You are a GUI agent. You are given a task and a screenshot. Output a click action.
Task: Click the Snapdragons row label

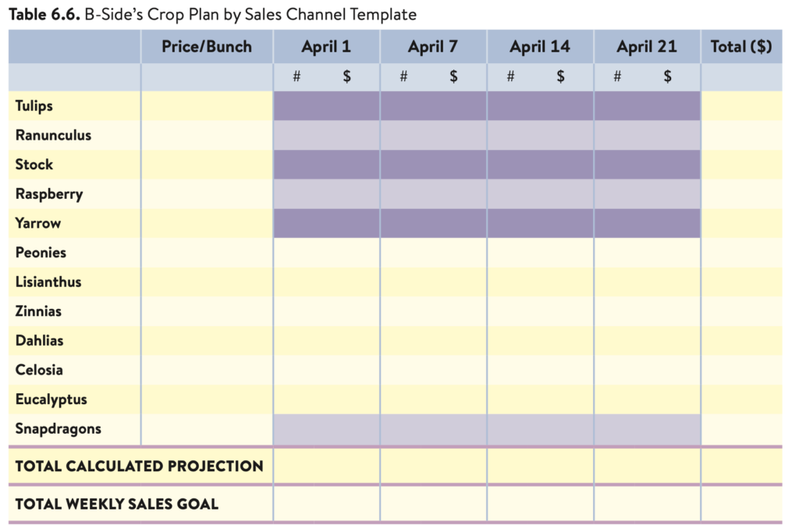coord(58,429)
